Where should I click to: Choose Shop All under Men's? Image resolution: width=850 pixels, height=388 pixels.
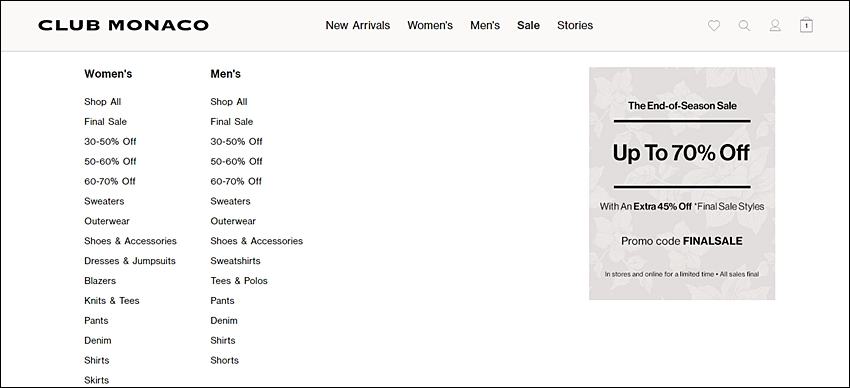point(229,102)
